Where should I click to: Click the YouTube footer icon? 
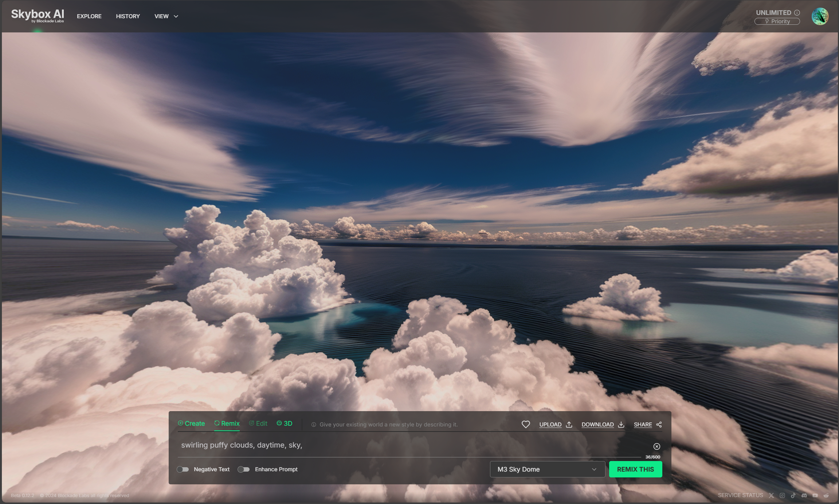(x=815, y=495)
